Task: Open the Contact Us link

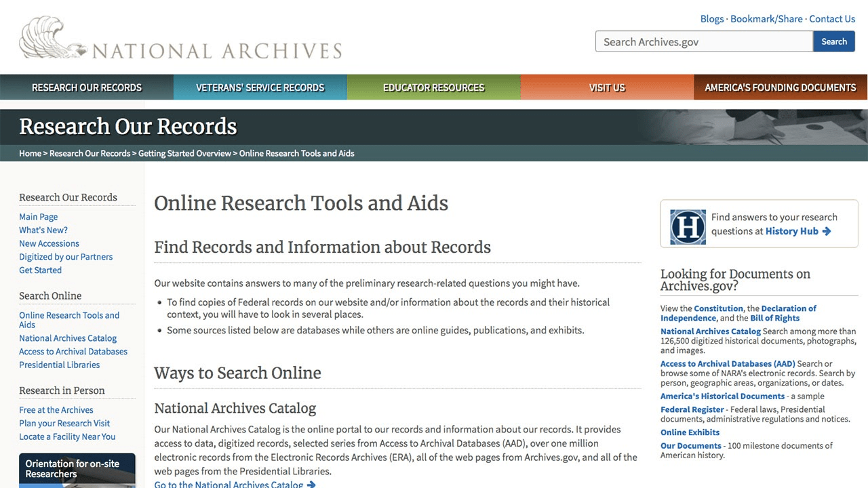Action: pyautogui.click(x=832, y=19)
